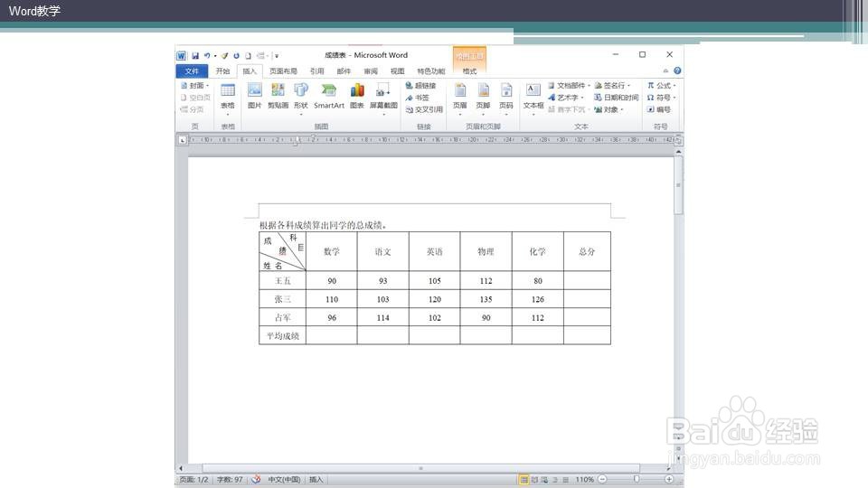Viewport: 868px width, 488px height.
Task: Insert a 封面 (Cover Page)
Action: tap(195, 86)
